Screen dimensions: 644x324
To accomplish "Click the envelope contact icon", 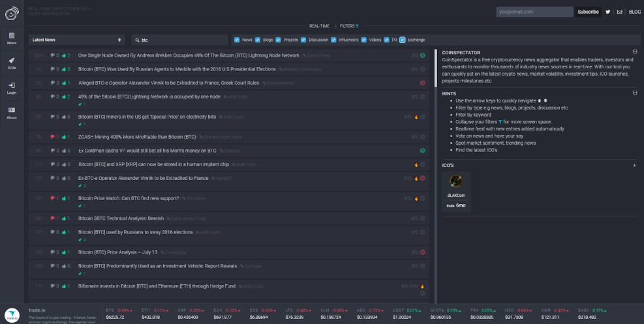I will click(x=619, y=12).
